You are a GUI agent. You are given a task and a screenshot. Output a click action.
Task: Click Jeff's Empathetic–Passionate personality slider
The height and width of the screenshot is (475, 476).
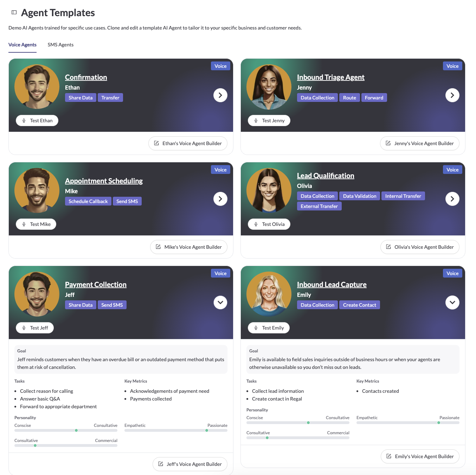point(176,430)
